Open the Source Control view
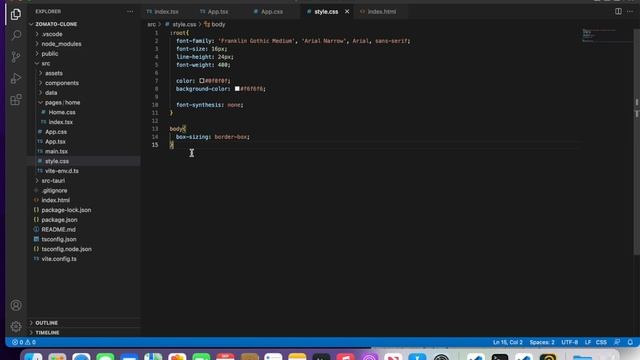640x360 pixels. pyautogui.click(x=16, y=57)
